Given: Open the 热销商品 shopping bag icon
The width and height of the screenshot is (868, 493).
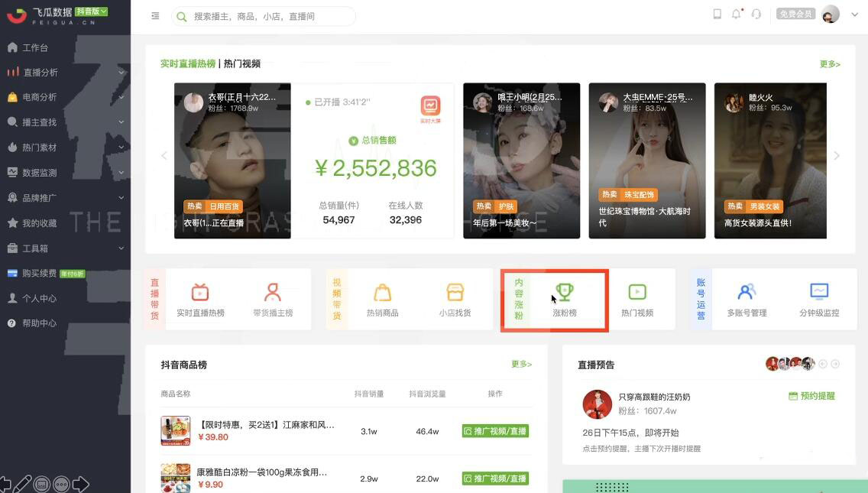Looking at the screenshot, I should point(383,292).
